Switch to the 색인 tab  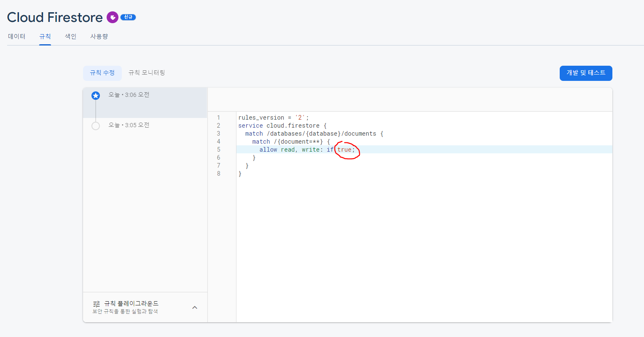point(70,37)
